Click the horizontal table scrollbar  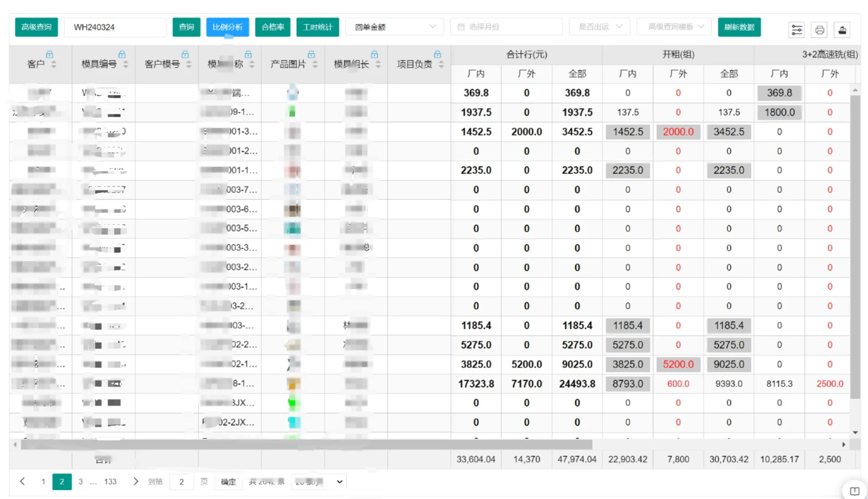[x=306, y=444]
